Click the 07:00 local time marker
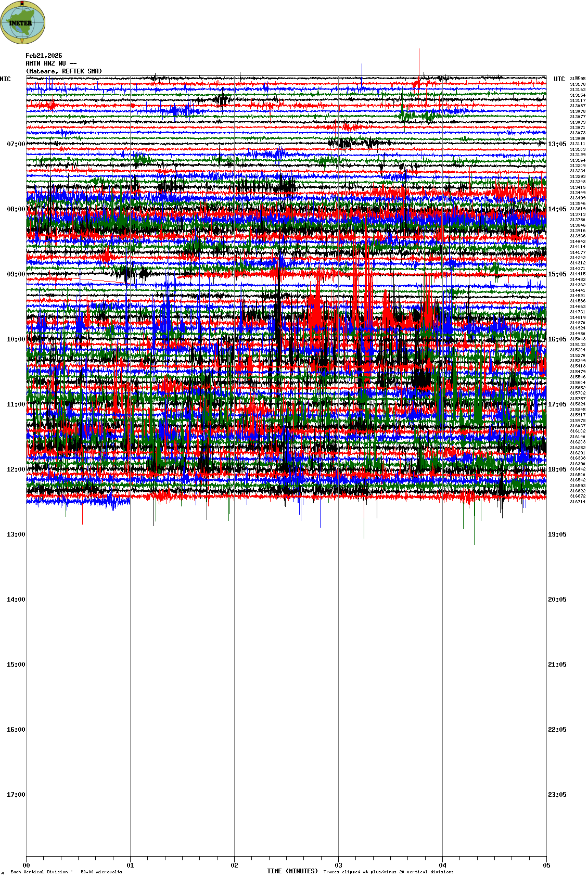 (x=16, y=144)
